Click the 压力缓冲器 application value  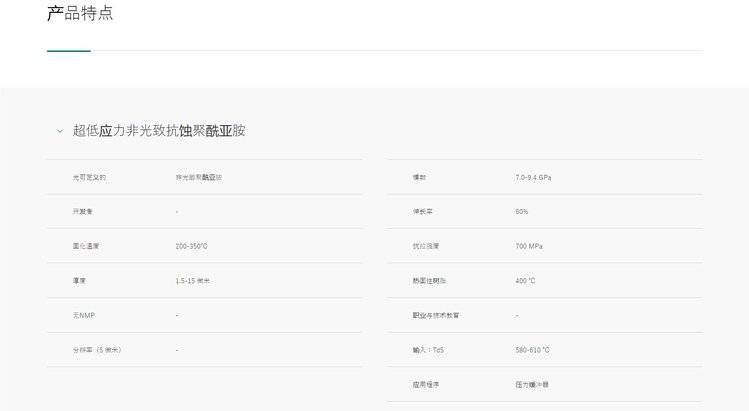(x=532, y=384)
